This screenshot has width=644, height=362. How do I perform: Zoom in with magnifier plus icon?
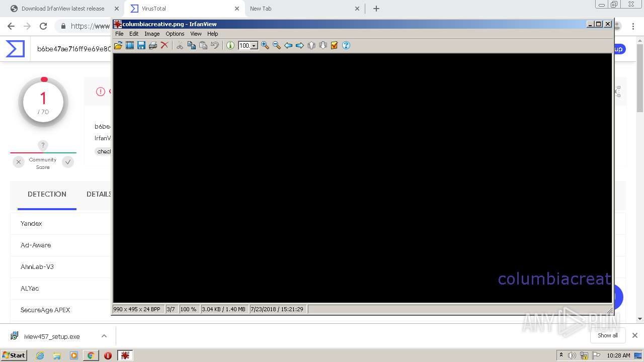(x=265, y=45)
